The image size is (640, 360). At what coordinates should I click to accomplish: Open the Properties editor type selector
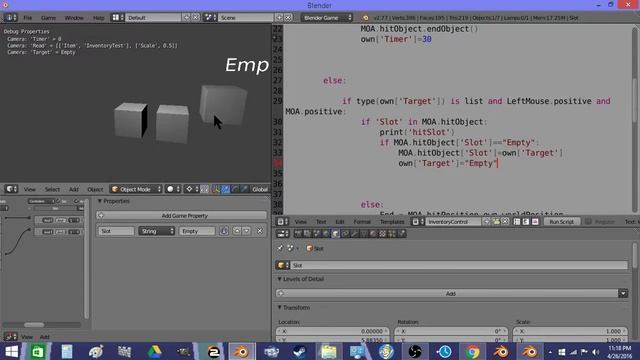click(x=282, y=234)
